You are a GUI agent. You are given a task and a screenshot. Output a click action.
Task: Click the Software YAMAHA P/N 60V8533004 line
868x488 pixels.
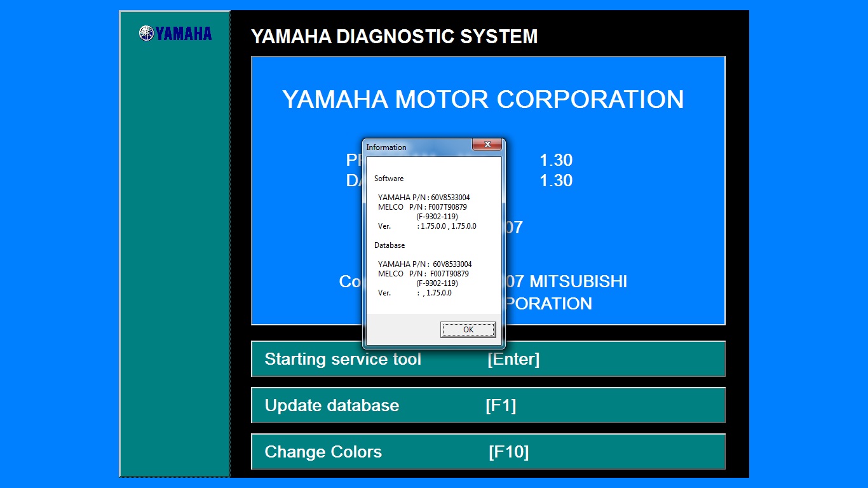[424, 198]
